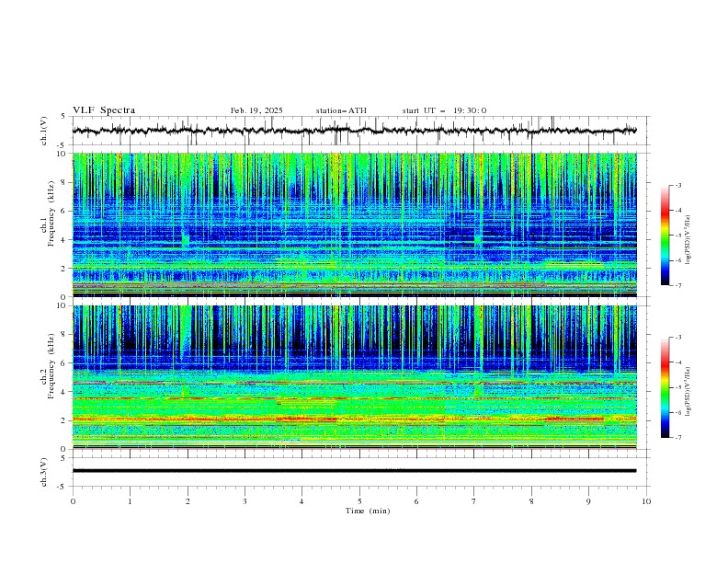Click the "-5" tick on ch.1(V) axis
The height and width of the screenshot is (563, 728).
pyautogui.click(x=63, y=145)
